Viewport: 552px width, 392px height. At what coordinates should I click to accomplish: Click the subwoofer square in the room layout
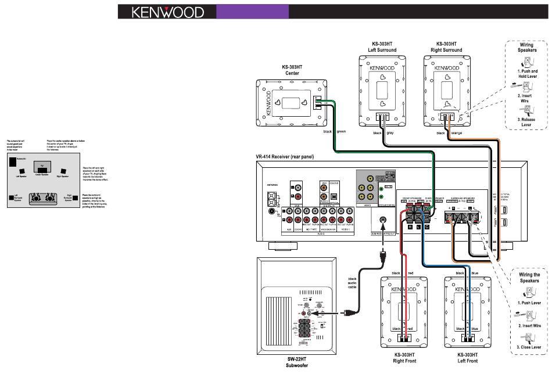coord(13,162)
